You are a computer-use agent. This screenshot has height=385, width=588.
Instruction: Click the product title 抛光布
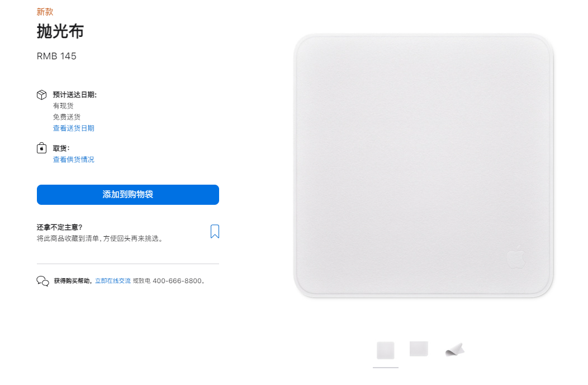tap(60, 31)
